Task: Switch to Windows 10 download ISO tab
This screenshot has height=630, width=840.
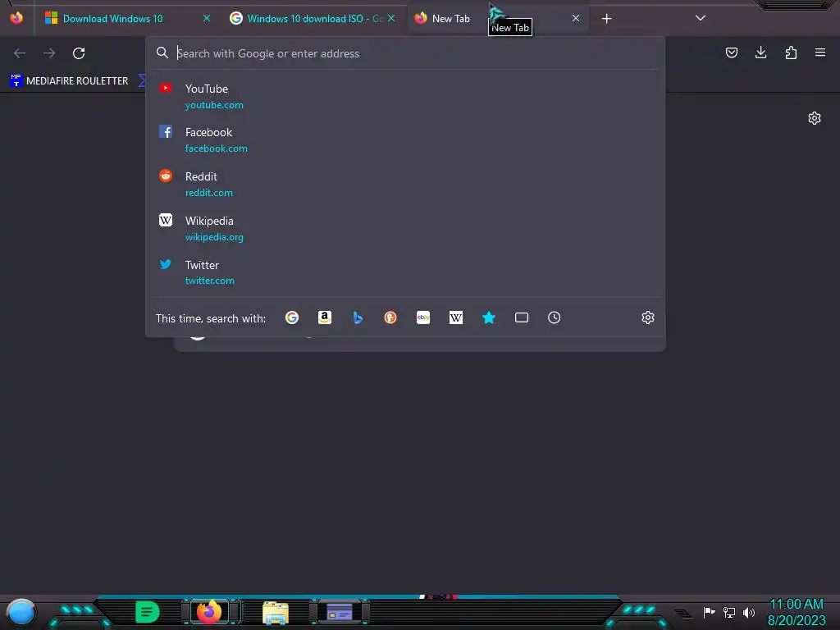Action: pyautogui.click(x=313, y=18)
